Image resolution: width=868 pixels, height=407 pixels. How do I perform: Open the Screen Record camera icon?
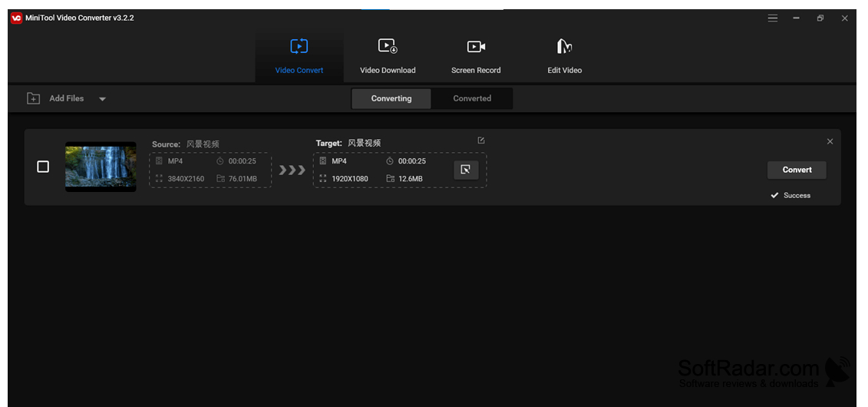point(476,47)
